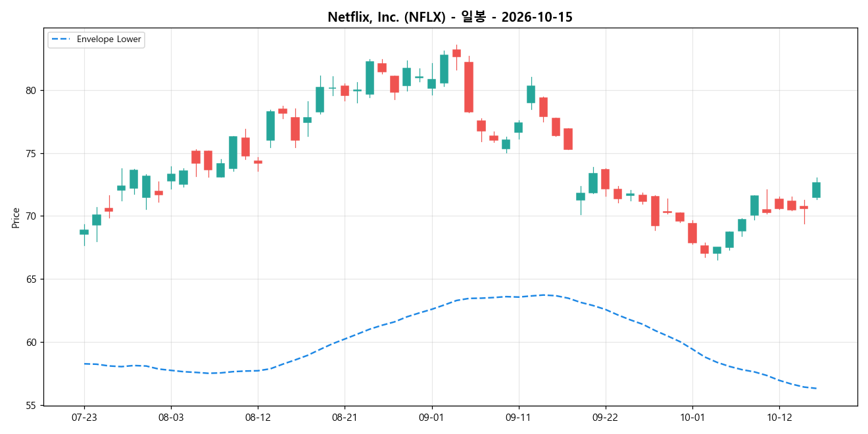The width and height of the screenshot is (868, 434).
Task: Select the 08-12 date axis label
Action: tap(258, 417)
